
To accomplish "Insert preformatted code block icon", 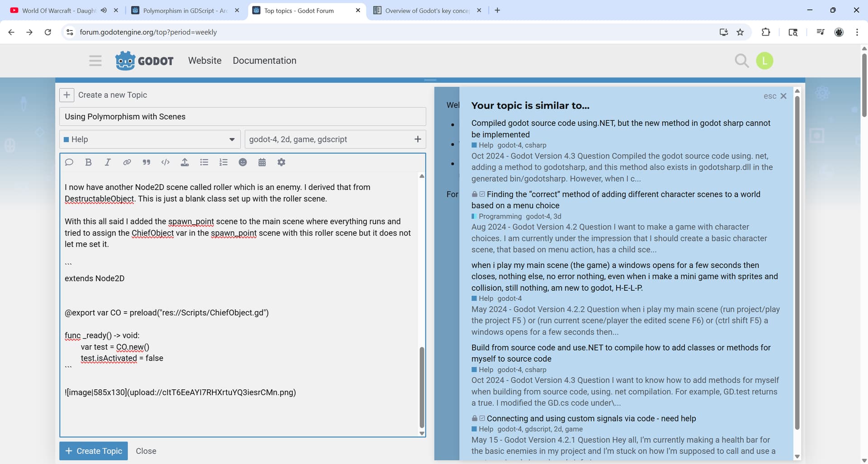I will click(x=165, y=162).
